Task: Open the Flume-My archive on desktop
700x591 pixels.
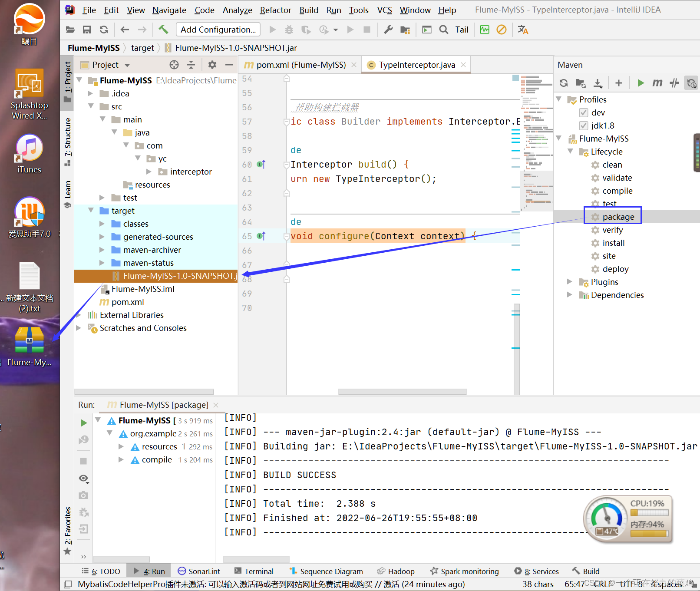Action: click(x=29, y=347)
